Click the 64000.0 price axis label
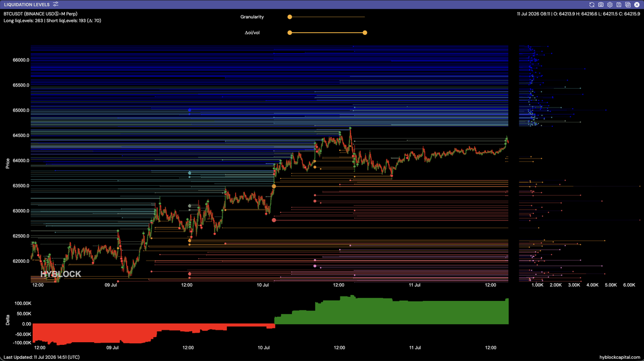This screenshot has width=644, height=361. pyautogui.click(x=20, y=161)
